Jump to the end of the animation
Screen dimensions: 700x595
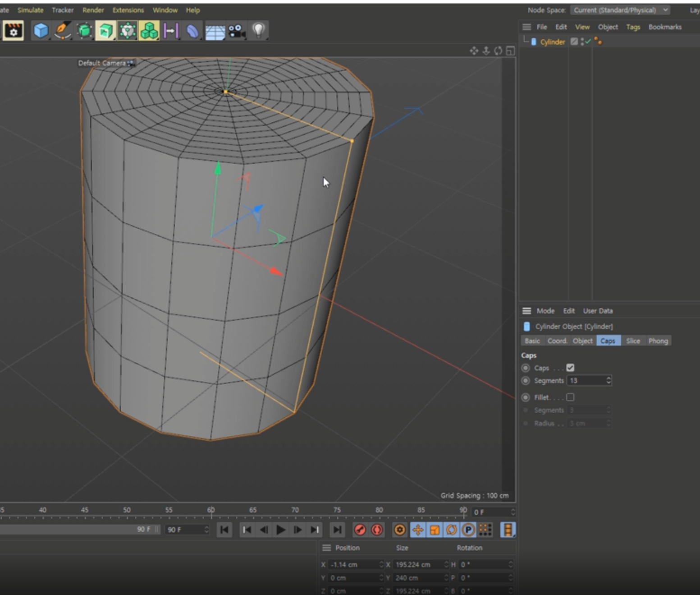337,530
